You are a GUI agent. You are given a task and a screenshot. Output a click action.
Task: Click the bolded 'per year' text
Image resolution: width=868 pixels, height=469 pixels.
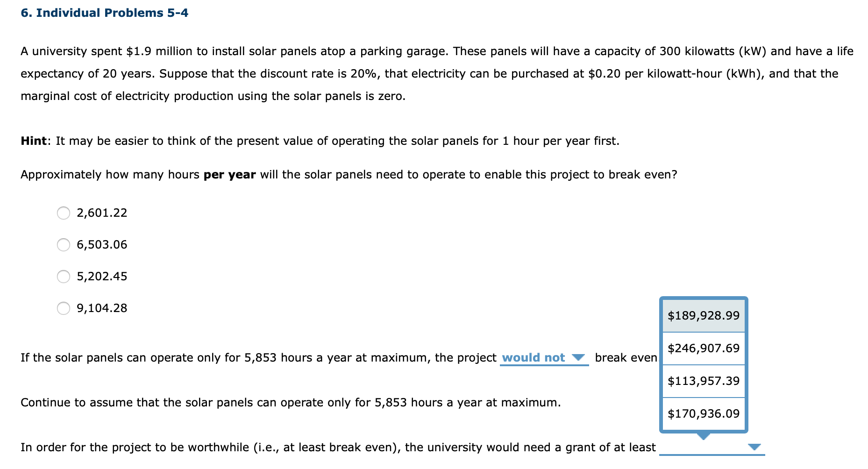tap(228, 174)
